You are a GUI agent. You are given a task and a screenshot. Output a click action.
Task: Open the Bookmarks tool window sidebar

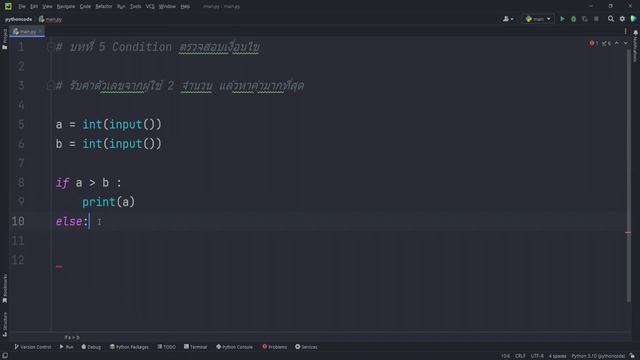point(4,288)
